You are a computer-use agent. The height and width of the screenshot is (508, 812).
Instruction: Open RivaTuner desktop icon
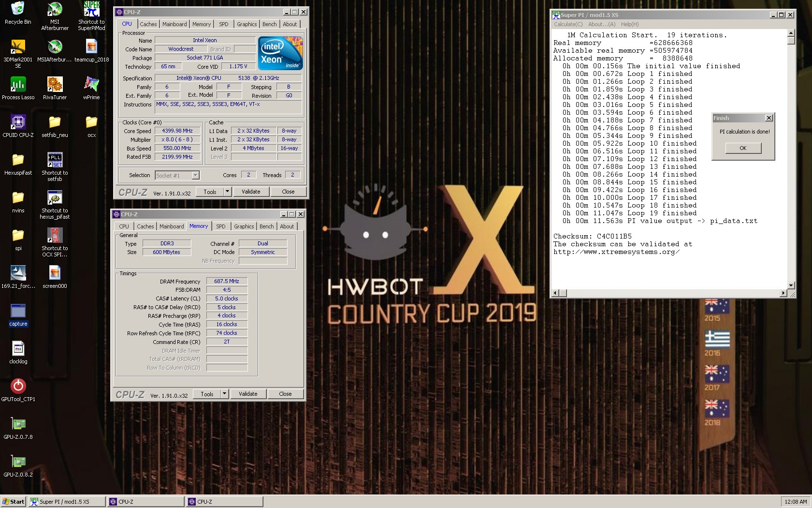coord(55,89)
